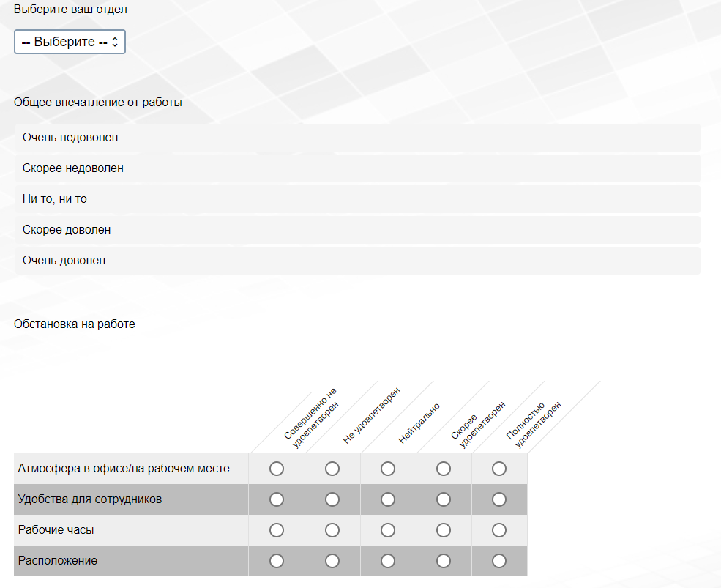The height and width of the screenshot is (588, 721).
Task: Rate 'Атмосфера в офисе' as 'Нейтрально'
Action: click(x=388, y=469)
